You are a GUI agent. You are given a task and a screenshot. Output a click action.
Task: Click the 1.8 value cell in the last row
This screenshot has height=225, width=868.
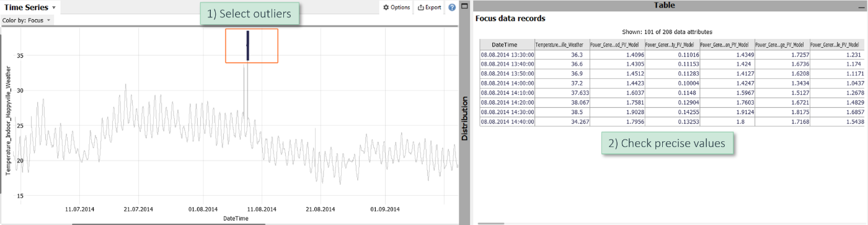(x=727, y=121)
